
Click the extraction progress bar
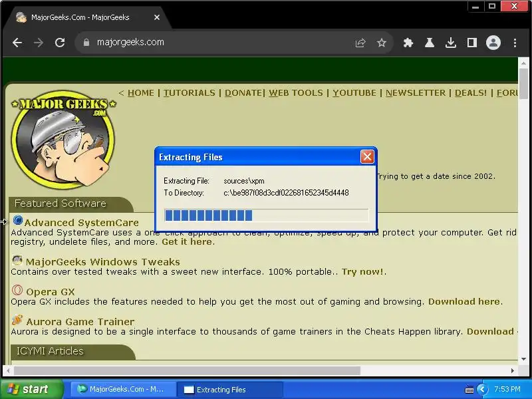click(267, 215)
